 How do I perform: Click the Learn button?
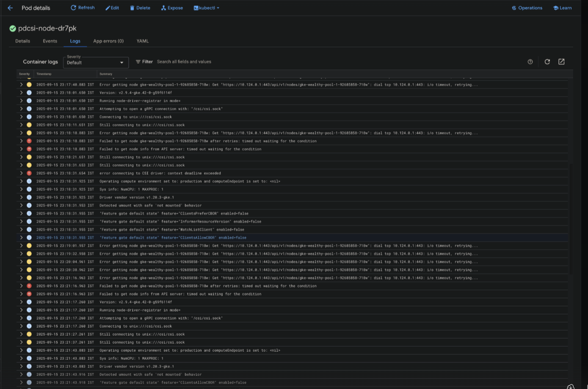pos(562,8)
